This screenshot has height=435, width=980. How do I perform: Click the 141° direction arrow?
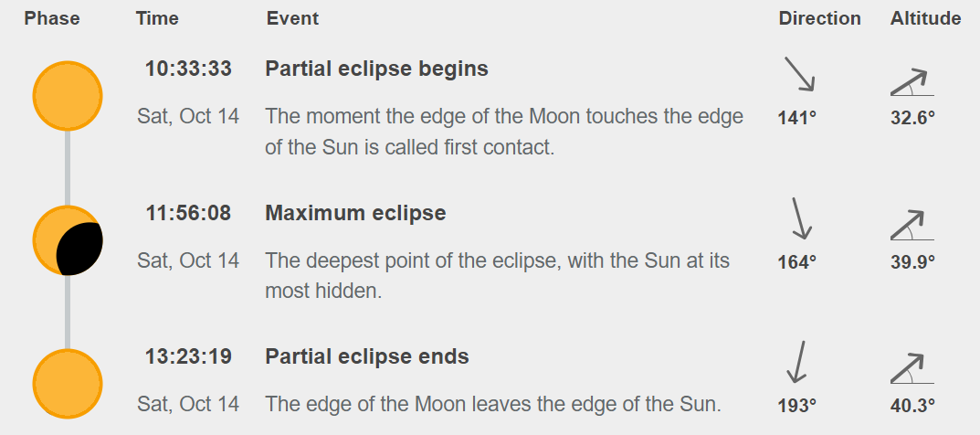799,74
